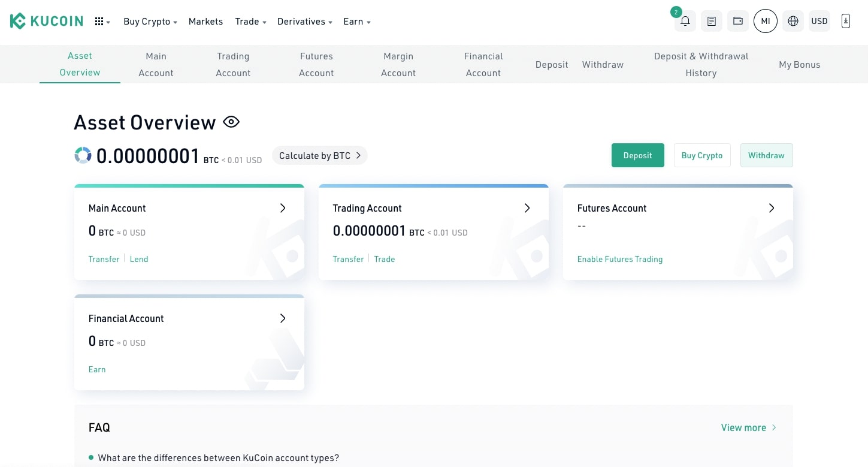The width and height of the screenshot is (868, 467).
Task: Open Futures Account card arrow
Action: (772, 208)
